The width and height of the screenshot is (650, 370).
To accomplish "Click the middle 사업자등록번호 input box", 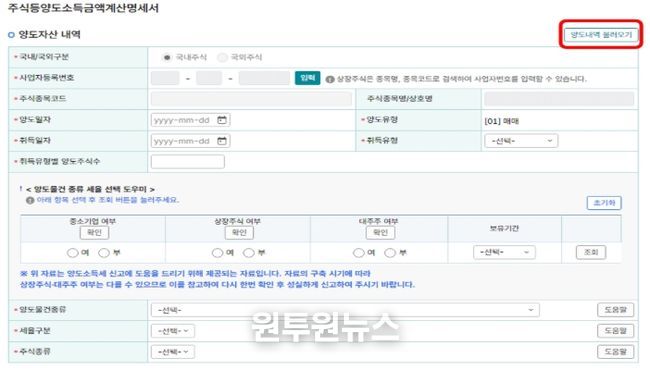I will [x=209, y=78].
